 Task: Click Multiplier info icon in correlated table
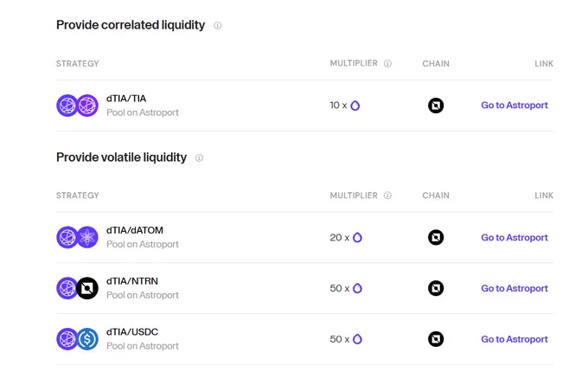click(x=387, y=63)
